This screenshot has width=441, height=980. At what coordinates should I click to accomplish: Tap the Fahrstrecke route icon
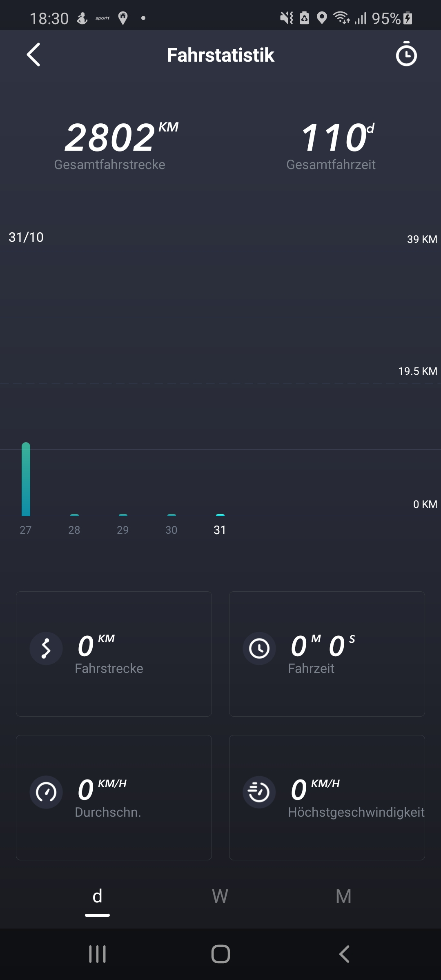tap(46, 648)
